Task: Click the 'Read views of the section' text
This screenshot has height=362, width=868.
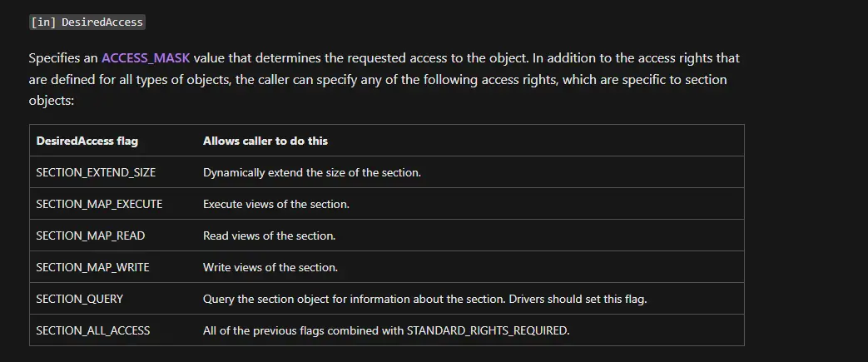Action: [x=269, y=236]
